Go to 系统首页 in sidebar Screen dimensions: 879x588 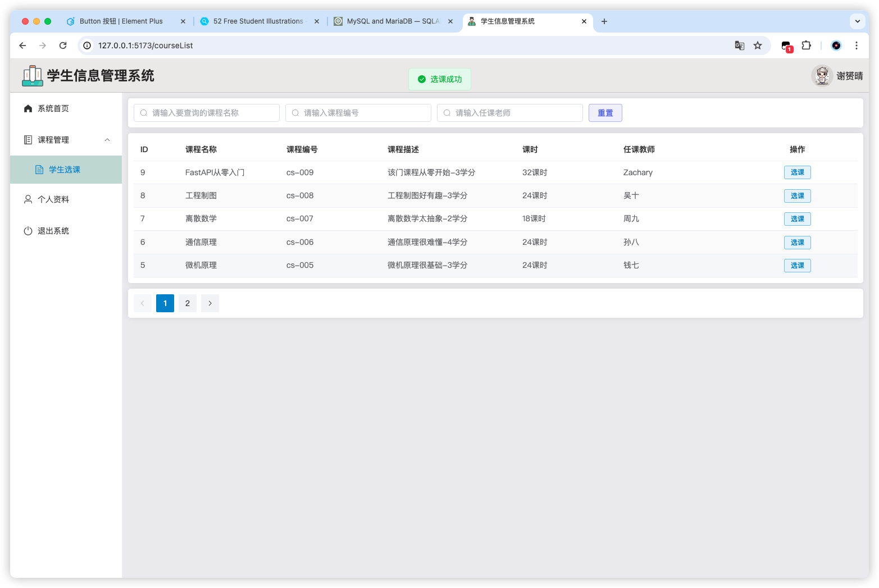(66, 108)
